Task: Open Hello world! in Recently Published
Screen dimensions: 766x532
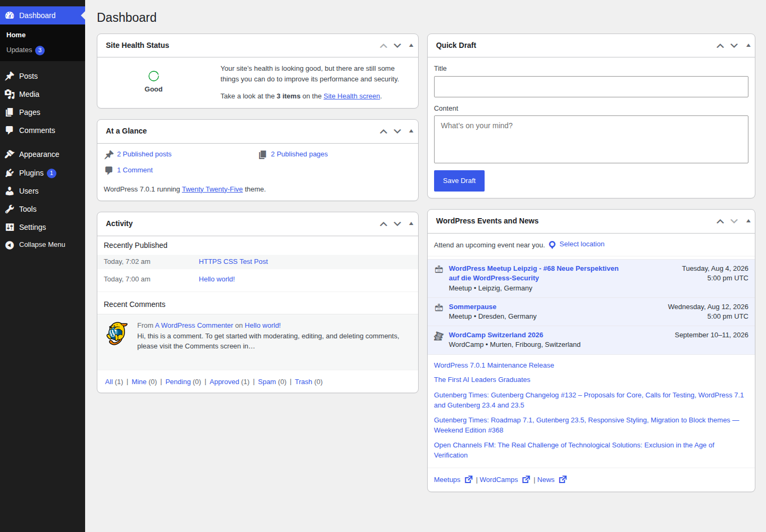Action: (217, 279)
